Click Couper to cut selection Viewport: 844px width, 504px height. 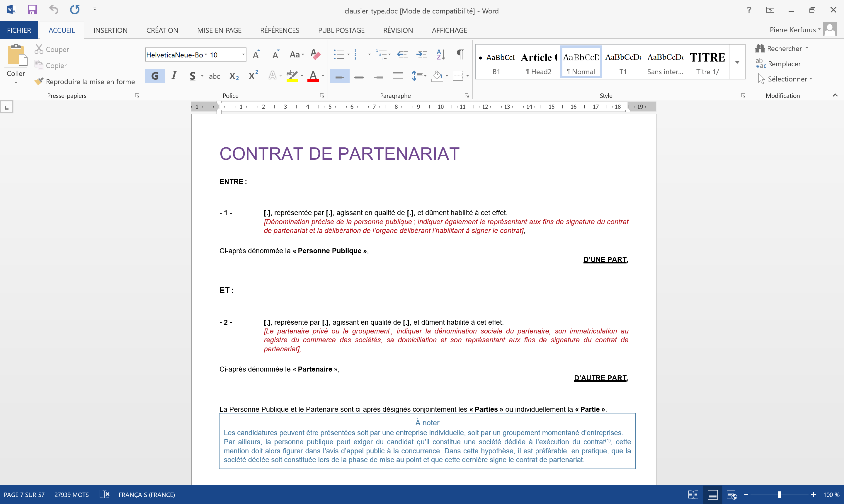(x=52, y=49)
